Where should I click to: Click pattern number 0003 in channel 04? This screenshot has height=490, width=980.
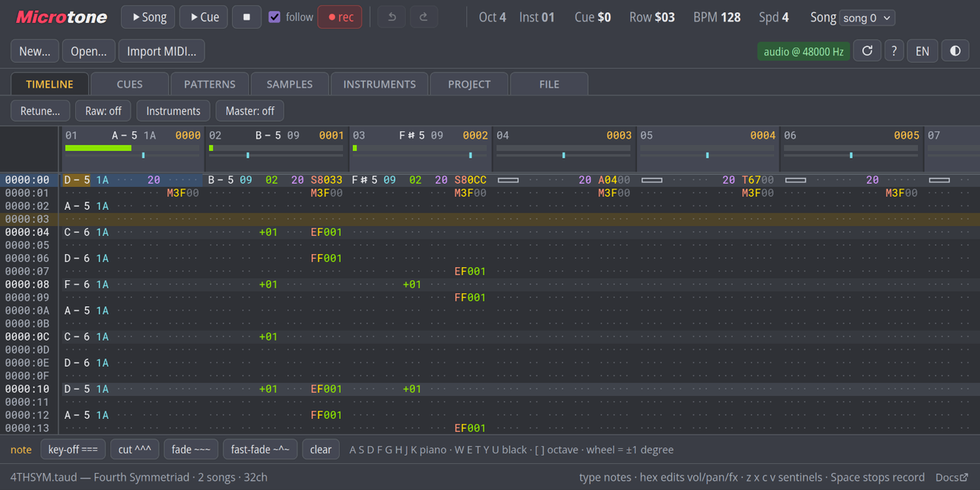(x=619, y=136)
